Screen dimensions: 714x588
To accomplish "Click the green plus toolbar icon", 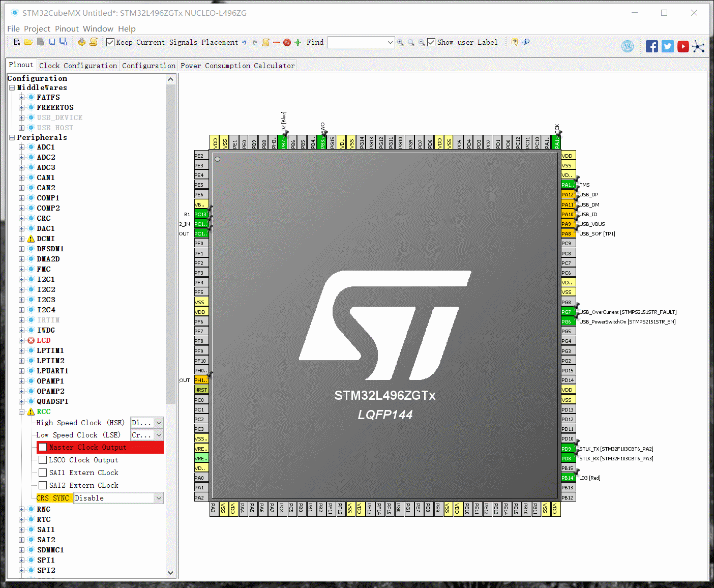I will [x=297, y=43].
